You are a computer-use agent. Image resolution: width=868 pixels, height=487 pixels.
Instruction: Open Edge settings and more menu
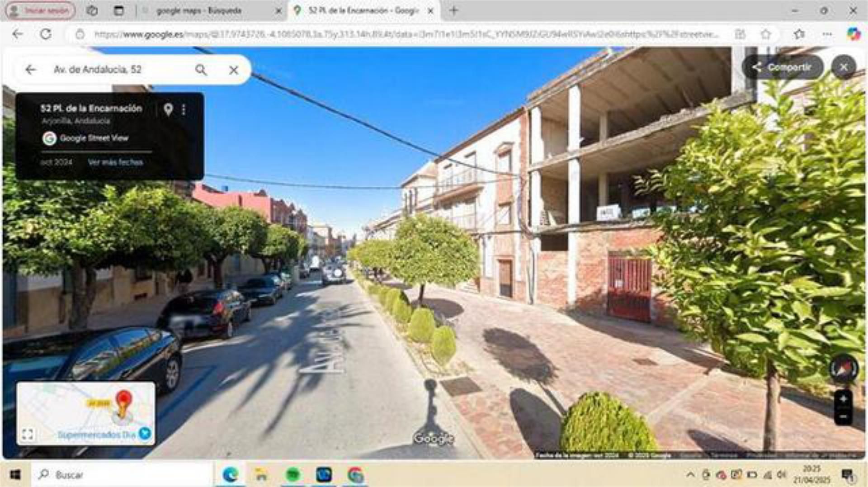827,34
